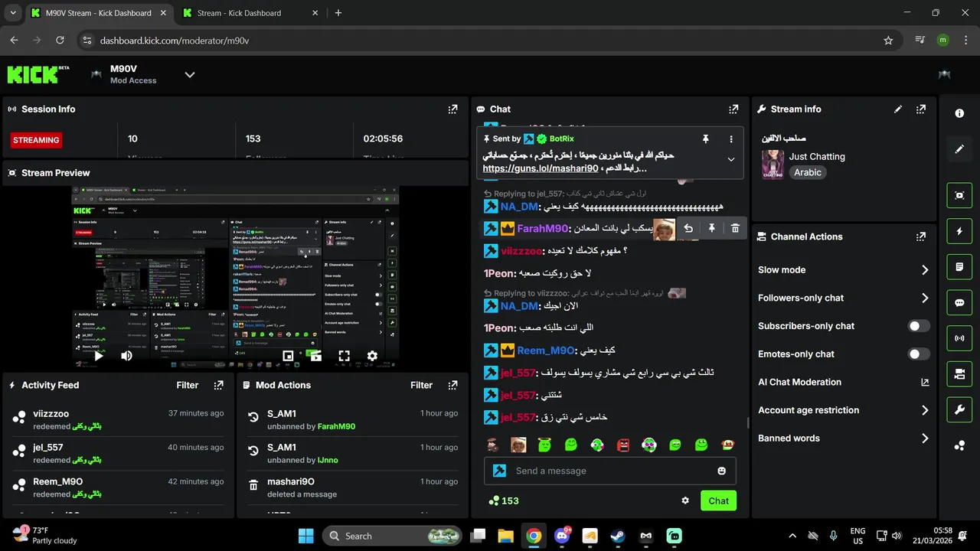Open stream preview settings gear

coord(372,356)
